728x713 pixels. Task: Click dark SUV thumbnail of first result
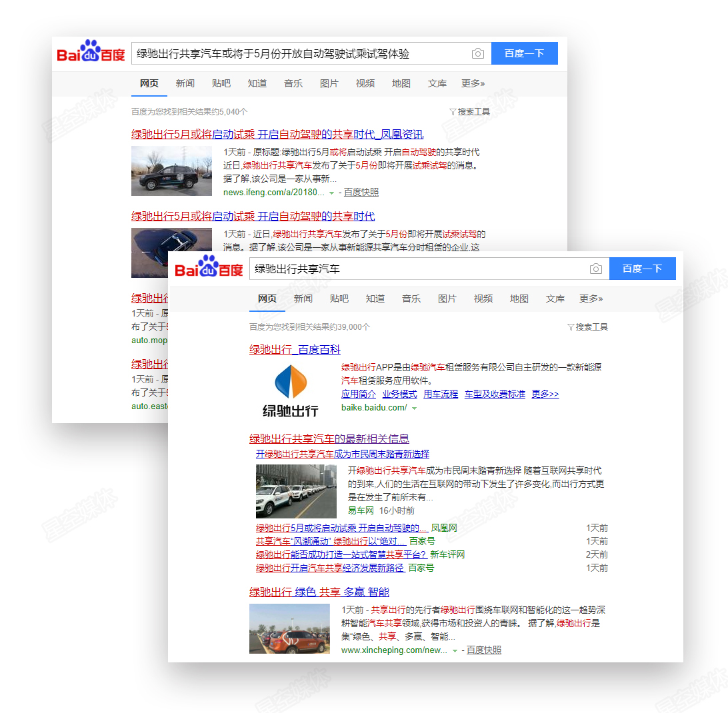pyautogui.click(x=171, y=171)
